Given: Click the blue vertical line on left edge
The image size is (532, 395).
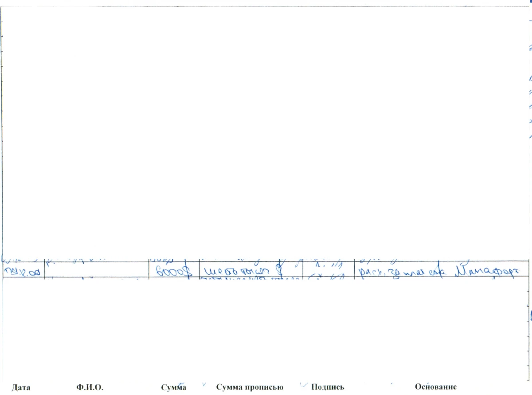Looking at the screenshot, I should pos(2,311).
